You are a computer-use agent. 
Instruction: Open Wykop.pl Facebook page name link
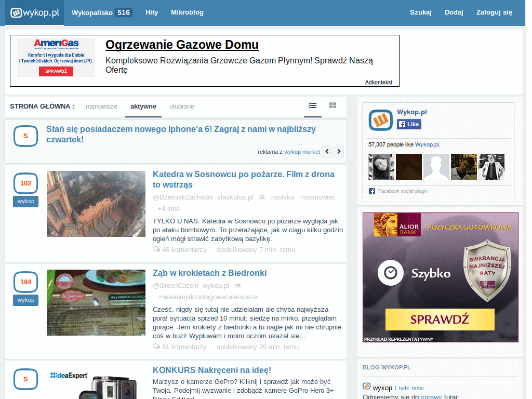click(x=412, y=112)
